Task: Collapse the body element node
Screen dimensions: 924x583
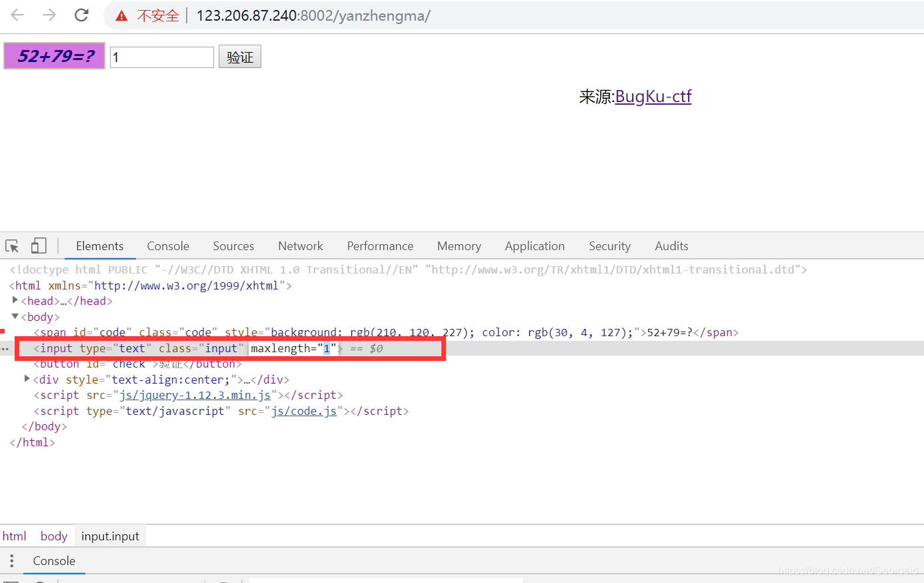Action: tap(15, 317)
